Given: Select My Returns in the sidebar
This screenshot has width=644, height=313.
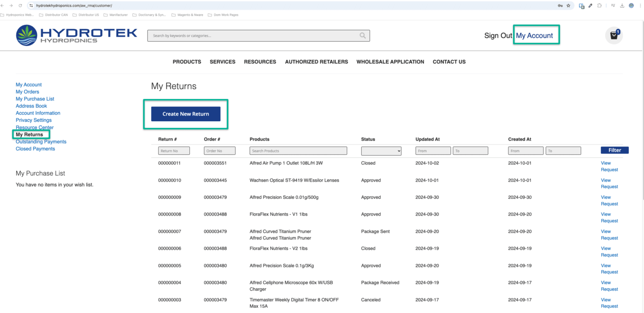Looking at the screenshot, I should (x=29, y=134).
